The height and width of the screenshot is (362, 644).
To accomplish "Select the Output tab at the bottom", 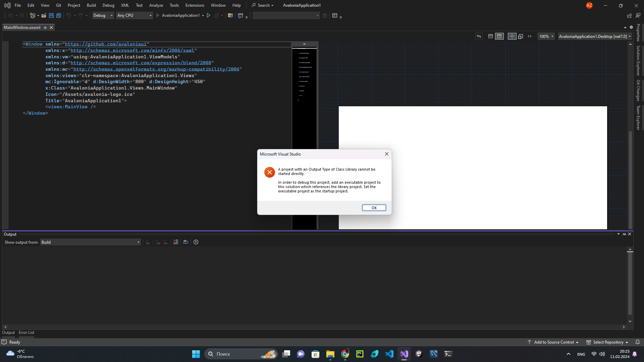I will [8, 333].
